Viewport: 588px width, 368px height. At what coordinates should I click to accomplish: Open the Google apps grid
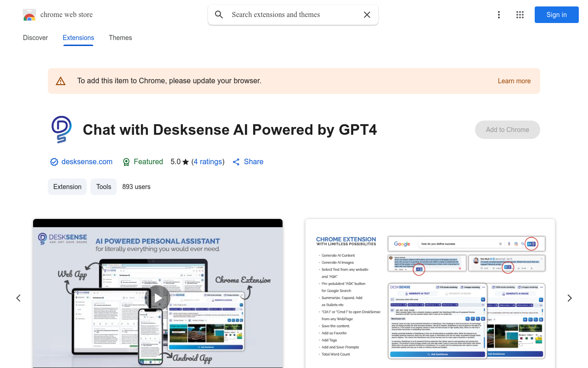point(520,15)
